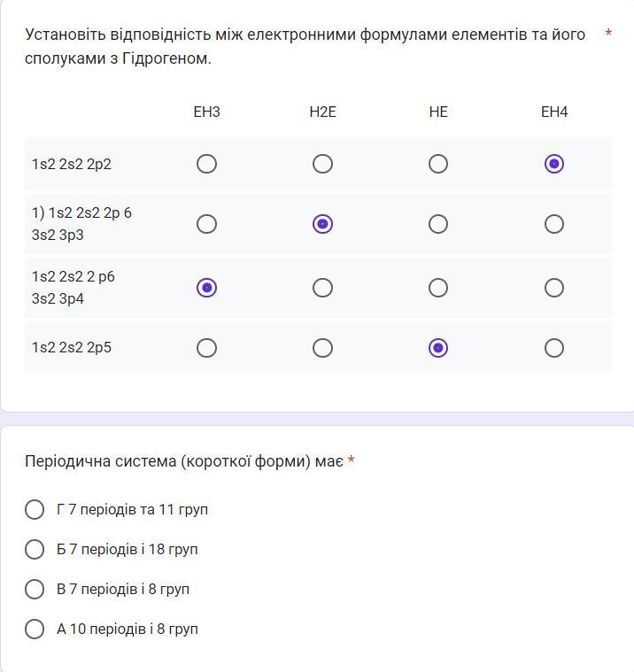This screenshot has height=672, width=634.
Task: Pick H2E for the 3s2 3p4 row
Action: click(322, 288)
